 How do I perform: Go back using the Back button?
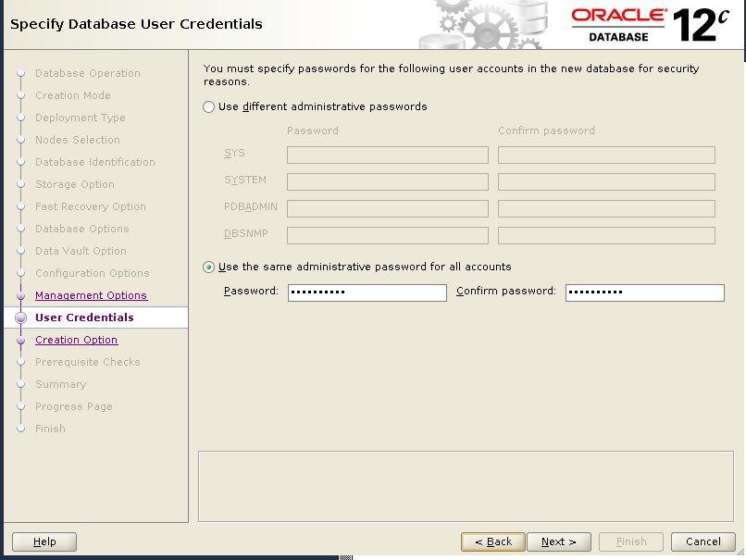pyautogui.click(x=493, y=541)
